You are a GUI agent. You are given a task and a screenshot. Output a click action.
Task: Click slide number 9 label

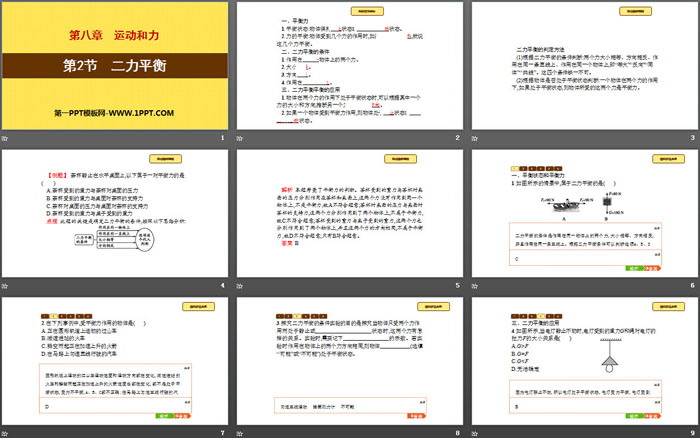[x=692, y=433]
